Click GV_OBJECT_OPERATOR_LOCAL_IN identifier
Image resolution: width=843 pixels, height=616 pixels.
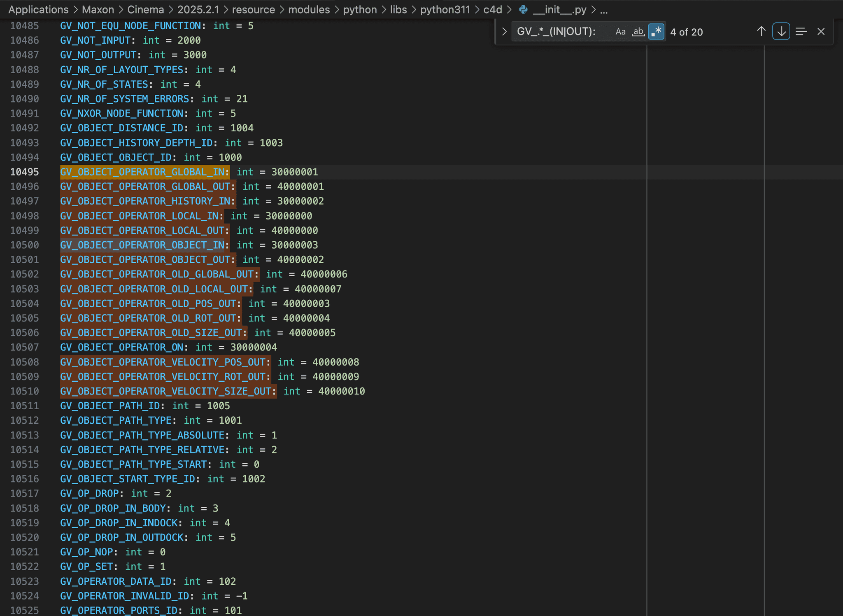[139, 216]
